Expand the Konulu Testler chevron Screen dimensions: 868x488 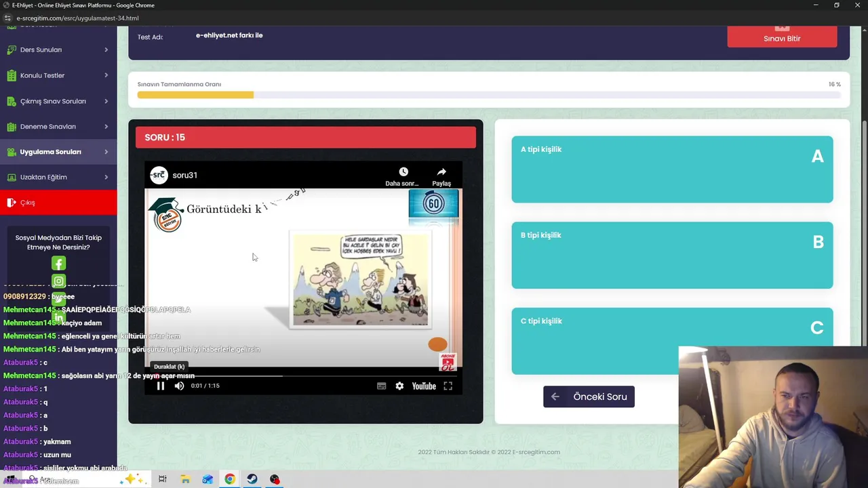106,75
